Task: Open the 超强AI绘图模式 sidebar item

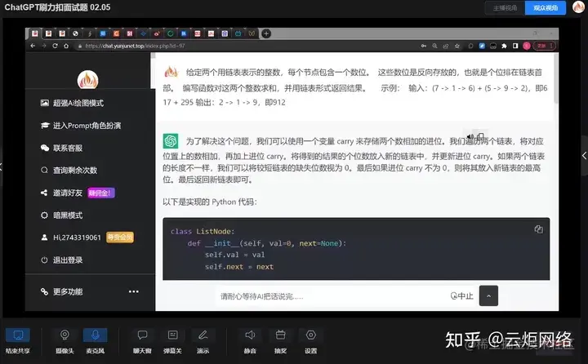Action: (x=72, y=103)
